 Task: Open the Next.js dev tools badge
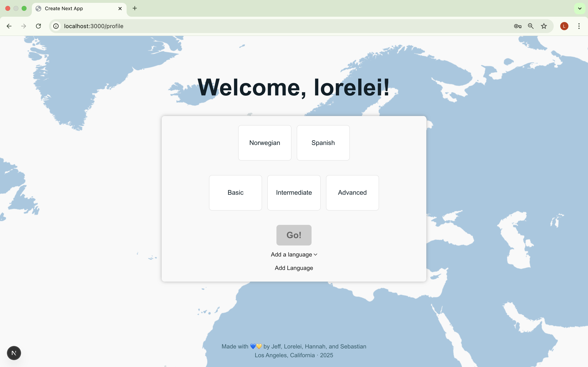pyautogui.click(x=14, y=353)
